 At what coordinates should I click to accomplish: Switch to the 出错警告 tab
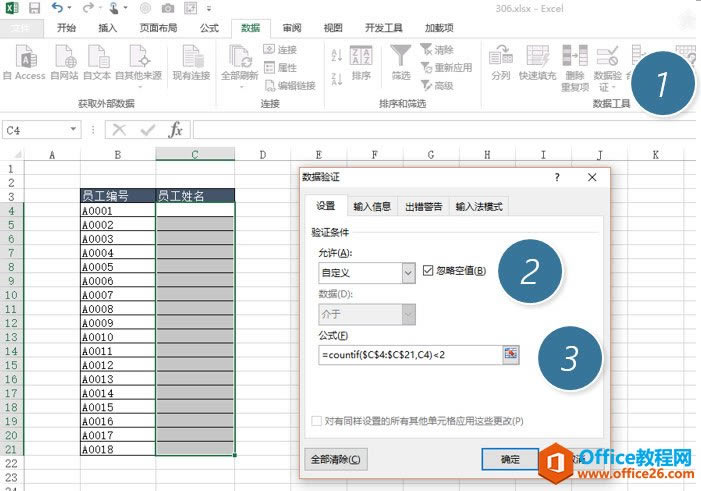pyautogui.click(x=423, y=207)
